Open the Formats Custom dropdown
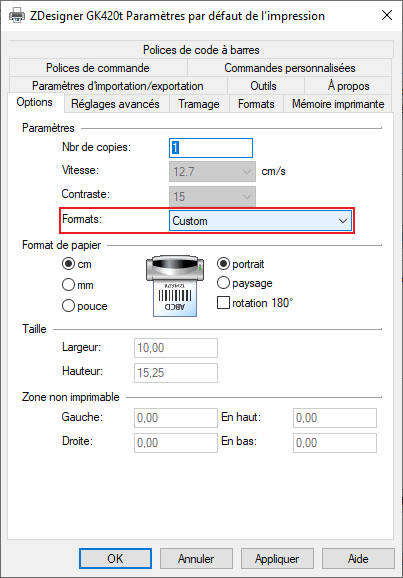Screen dimensions: 403x578 click(x=260, y=221)
